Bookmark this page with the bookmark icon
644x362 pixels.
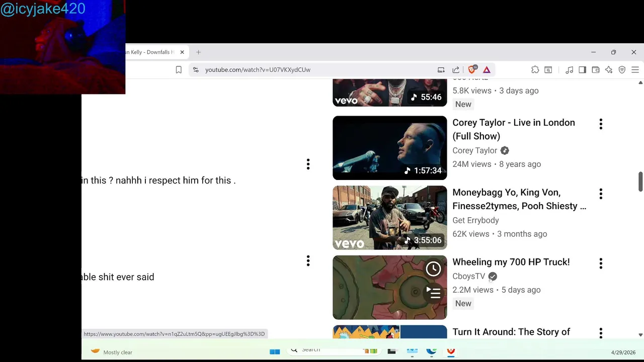pyautogui.click(x=179, y=69)
